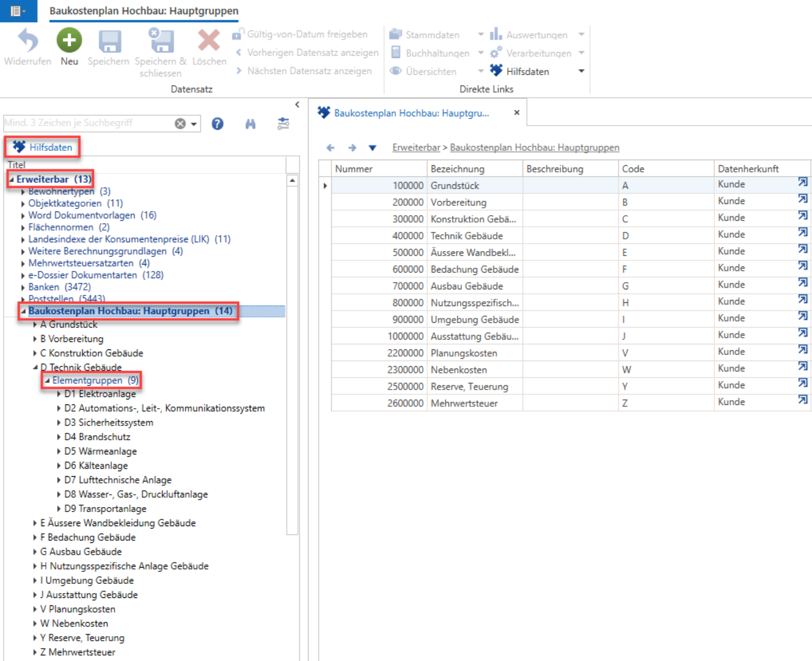The height and width of the screenshot is (661, 812).
Task: Click the Widerrufen undo arrow icon
Action: (27, 41)
